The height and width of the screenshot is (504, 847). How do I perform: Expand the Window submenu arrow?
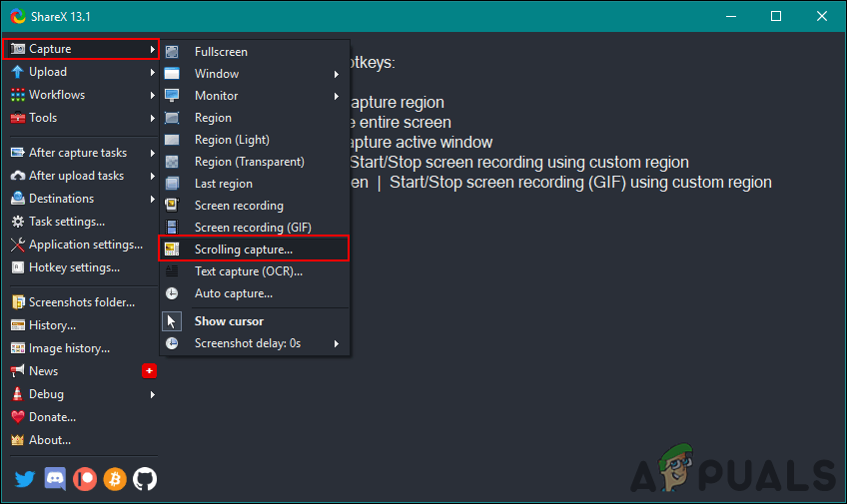tap(337, 74)
